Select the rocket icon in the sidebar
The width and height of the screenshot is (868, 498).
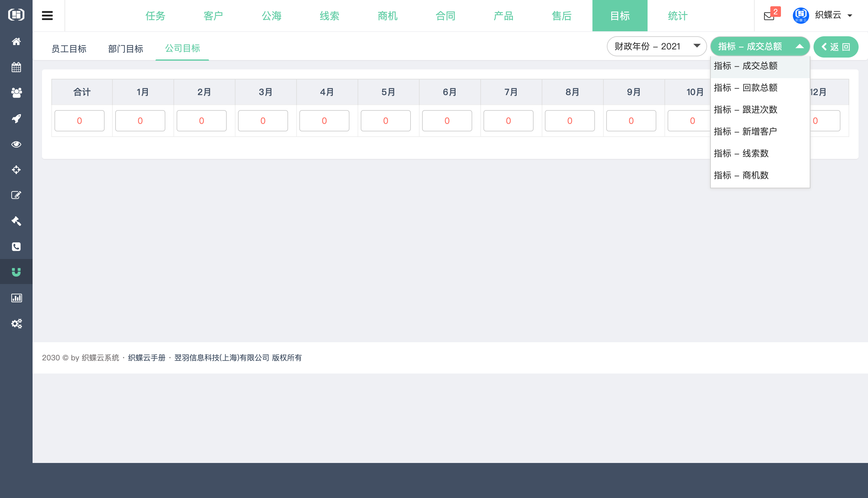[x=16, y=118]
